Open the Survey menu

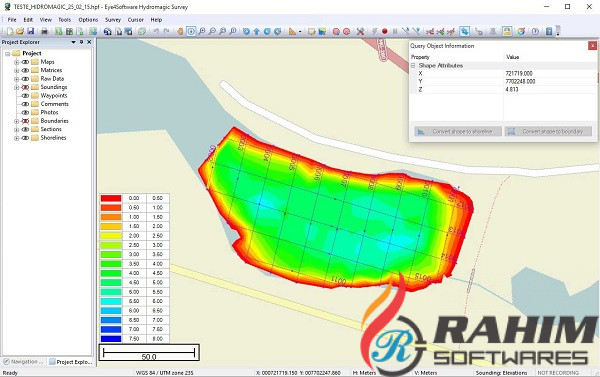[x=113, y=20]
